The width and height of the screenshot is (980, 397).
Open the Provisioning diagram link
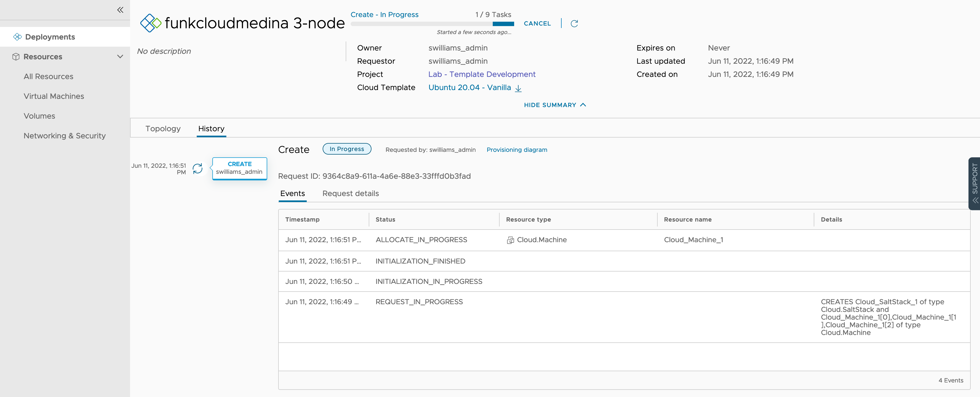click(517, 150)
